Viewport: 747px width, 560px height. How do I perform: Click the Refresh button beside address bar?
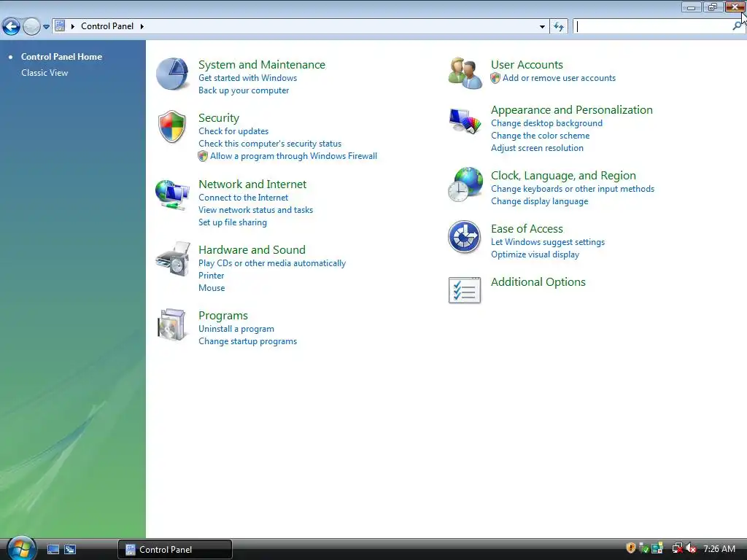pyautogui.click(x=559, y=27)
